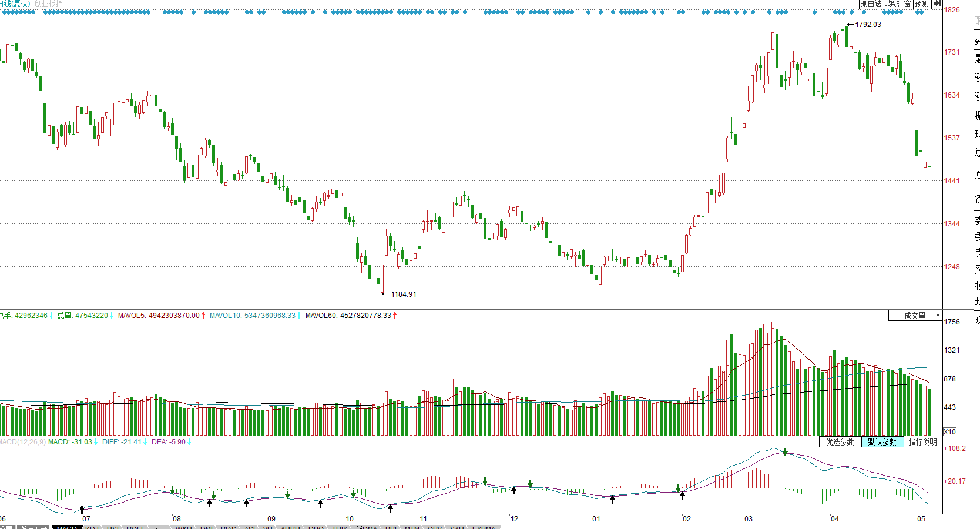Click the collapse-panel arrow icon at top right
This screenshot has width=980, height=529.
(x=937, y=4)
